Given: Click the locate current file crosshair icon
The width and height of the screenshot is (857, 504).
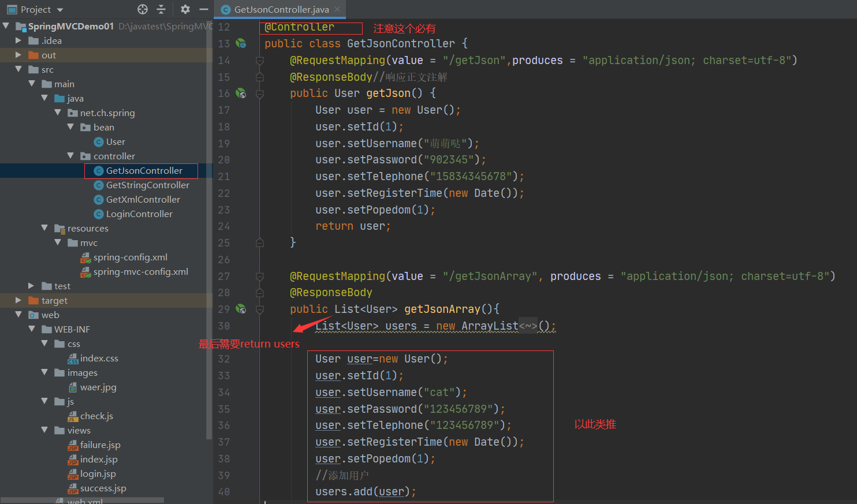Looking at the screenshot, I should click(143, 9).
